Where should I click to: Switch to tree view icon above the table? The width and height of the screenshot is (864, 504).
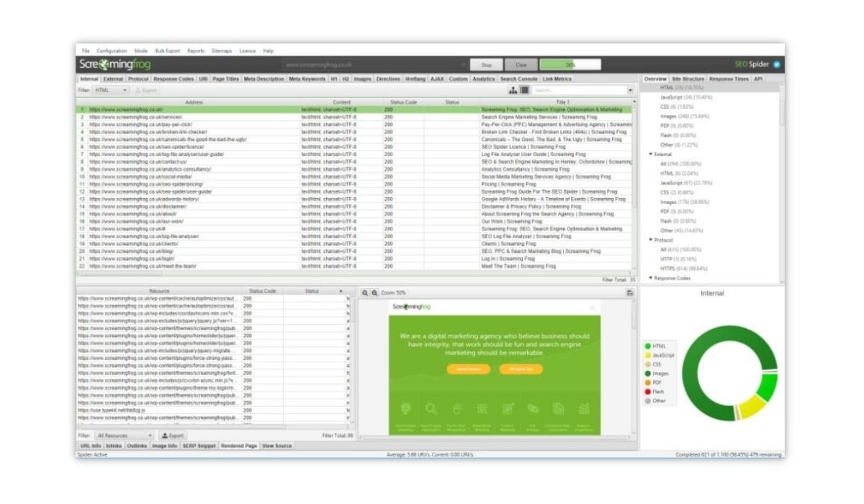point(513,90)
